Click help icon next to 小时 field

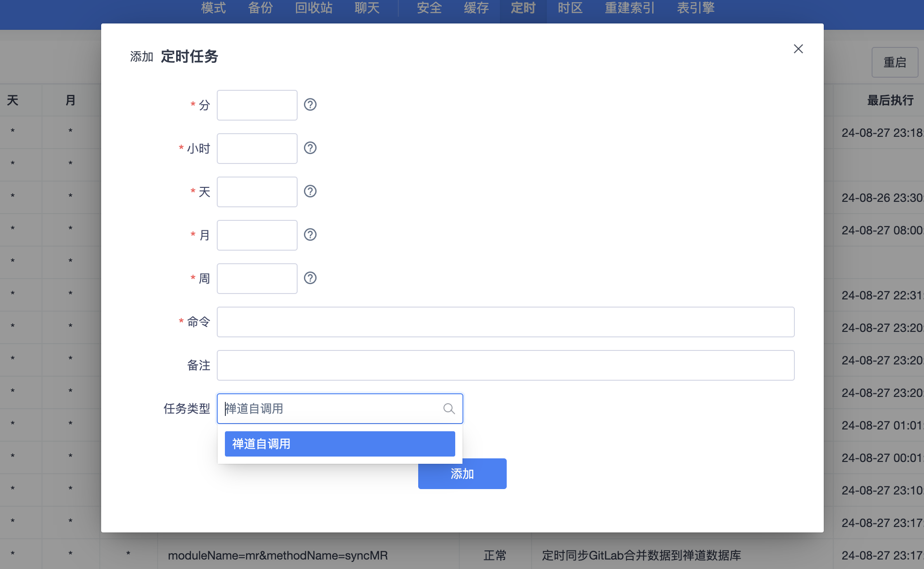pyautogui.click(x=310, y=148)
